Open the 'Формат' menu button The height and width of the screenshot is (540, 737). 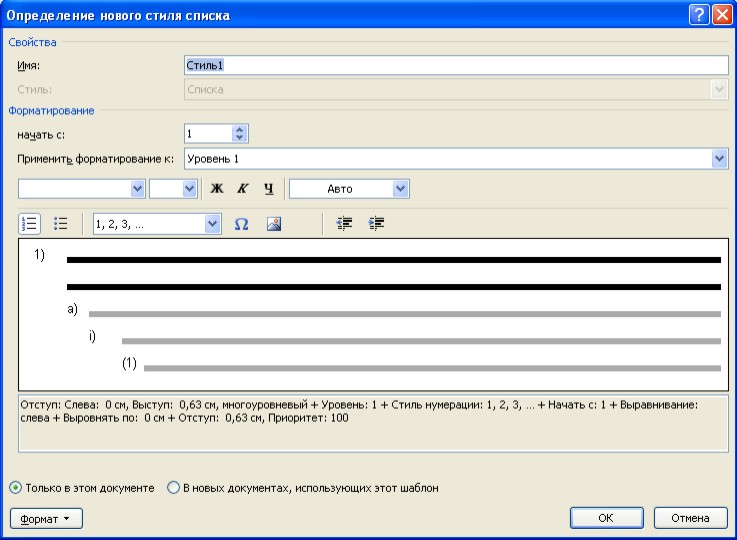pyautogui.click(x=46, y=518)
